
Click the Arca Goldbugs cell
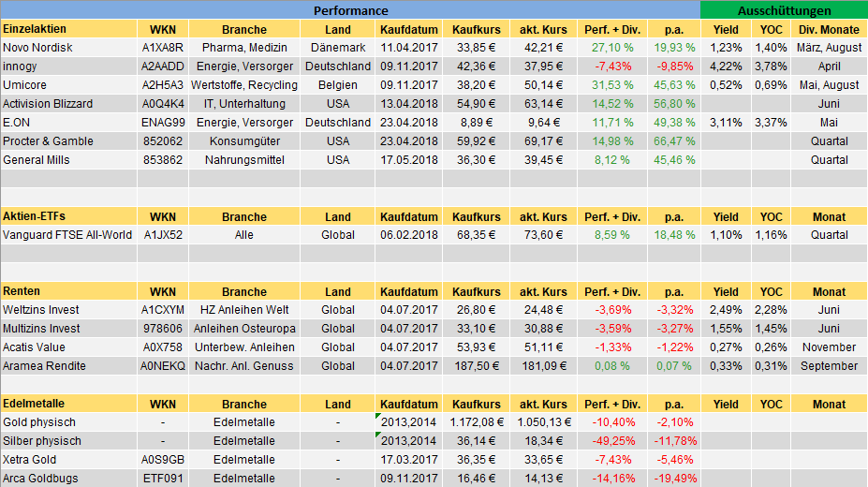coord(69,479)
